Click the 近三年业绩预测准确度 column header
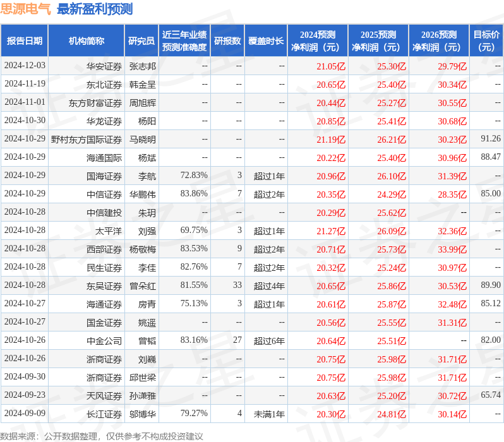Viewport: 504px width, 442px height. pos(184,41)
